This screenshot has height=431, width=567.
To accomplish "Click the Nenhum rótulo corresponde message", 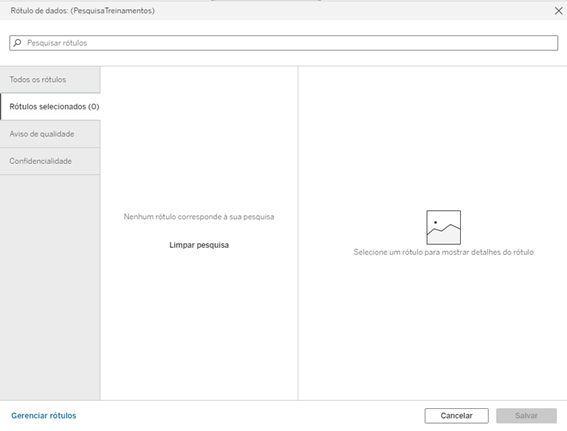I will (x=199, y=217).
